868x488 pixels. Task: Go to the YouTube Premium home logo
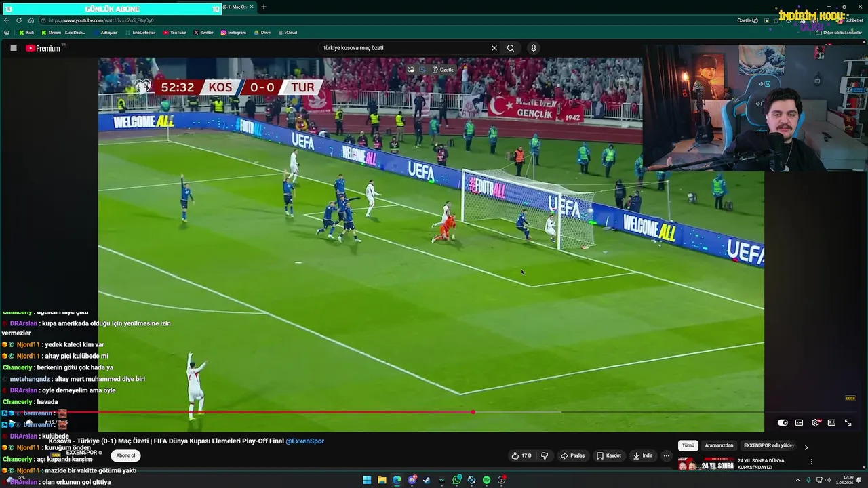pyautogui.click(x=43, y=48)
